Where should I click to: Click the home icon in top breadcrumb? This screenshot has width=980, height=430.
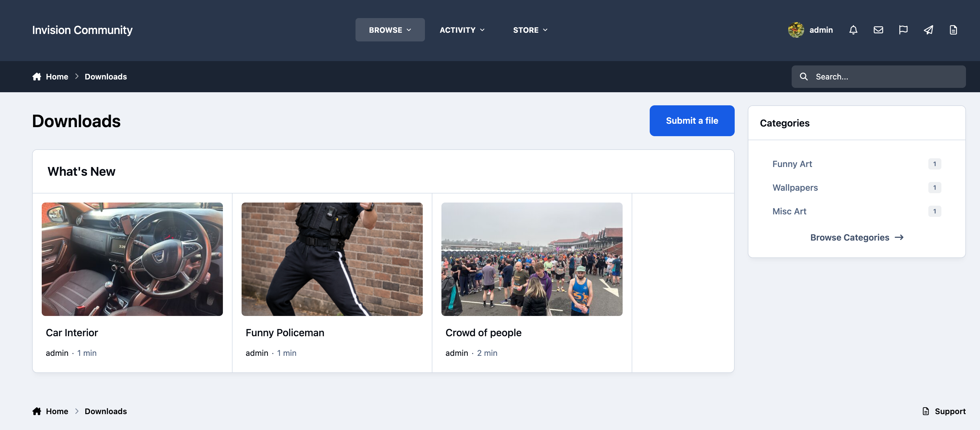pos(36,77)
